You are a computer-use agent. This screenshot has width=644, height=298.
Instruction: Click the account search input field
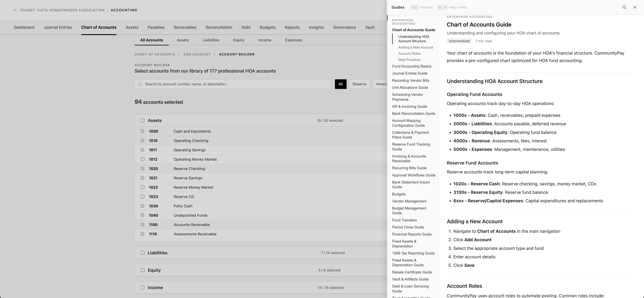232,84
